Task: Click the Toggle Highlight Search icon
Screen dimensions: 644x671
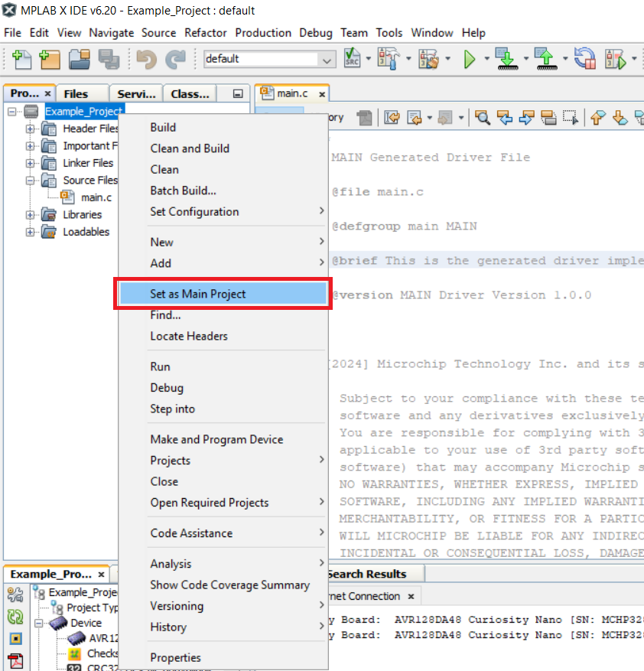Action: (x=548, y=117)
